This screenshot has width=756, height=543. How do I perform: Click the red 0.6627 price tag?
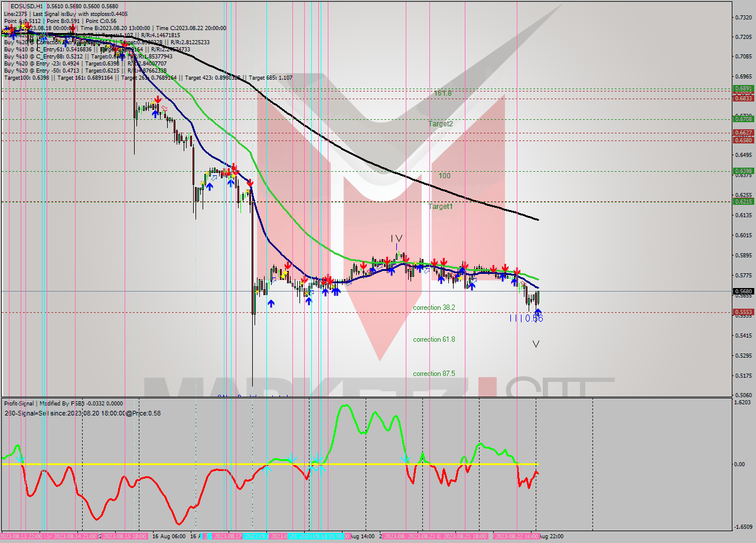click(742, 133)
